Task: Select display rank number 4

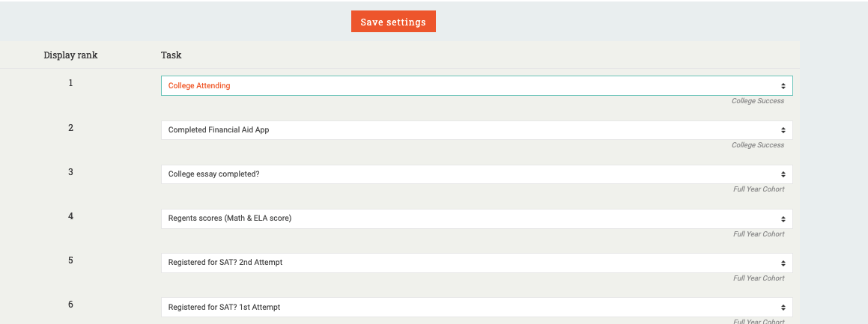Action: click(x=70, y=216)
